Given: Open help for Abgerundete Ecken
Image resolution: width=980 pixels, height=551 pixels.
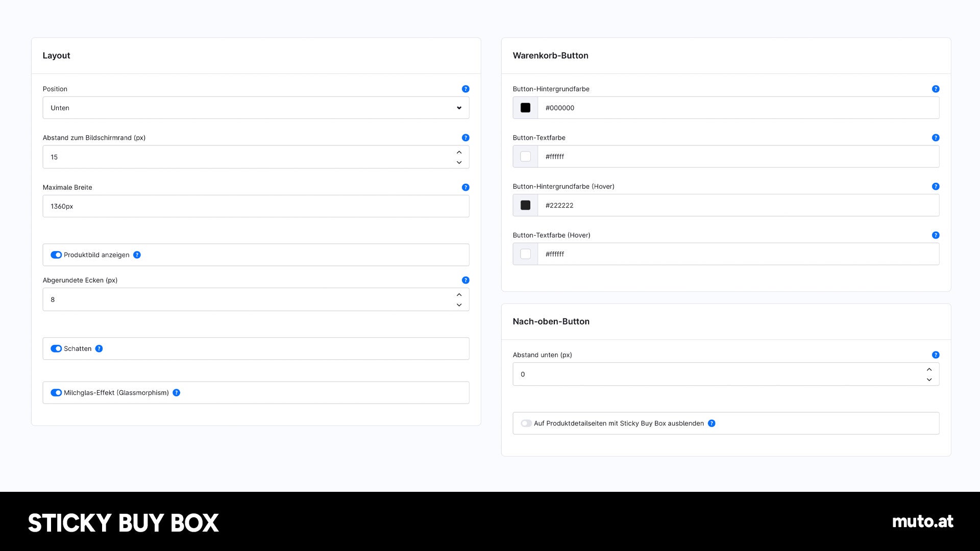Looking at the screenshot, I should click(x=465, y=280).
